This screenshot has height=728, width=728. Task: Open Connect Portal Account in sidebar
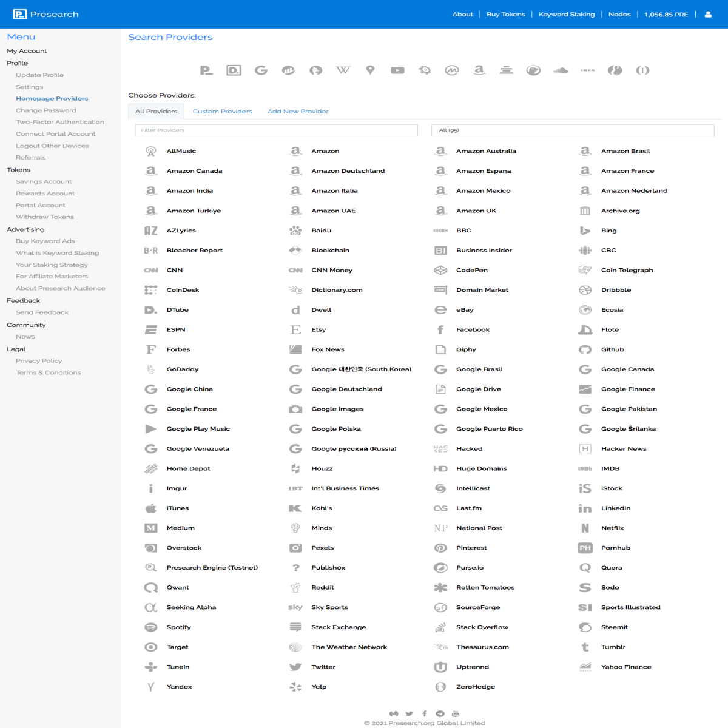[x=56, y=134]
